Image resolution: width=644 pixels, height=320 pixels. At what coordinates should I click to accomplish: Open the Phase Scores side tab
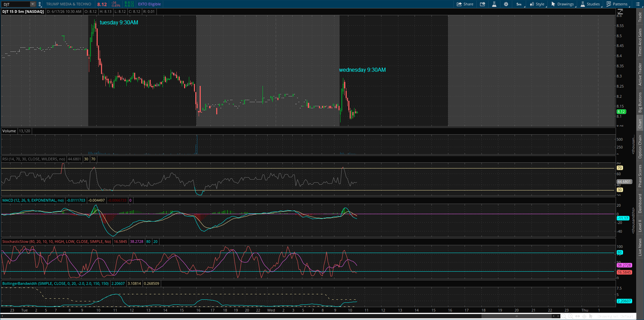(639, 175)
